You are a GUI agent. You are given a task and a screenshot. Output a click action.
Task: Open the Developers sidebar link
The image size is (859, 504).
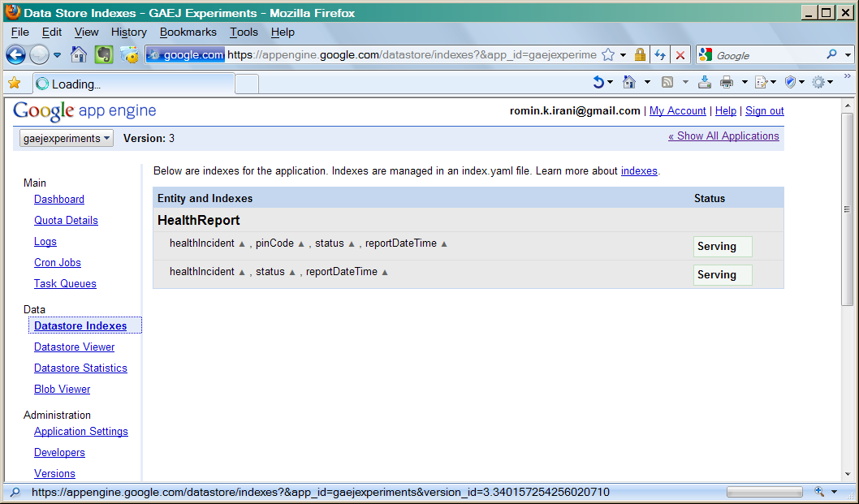(59, 453)
